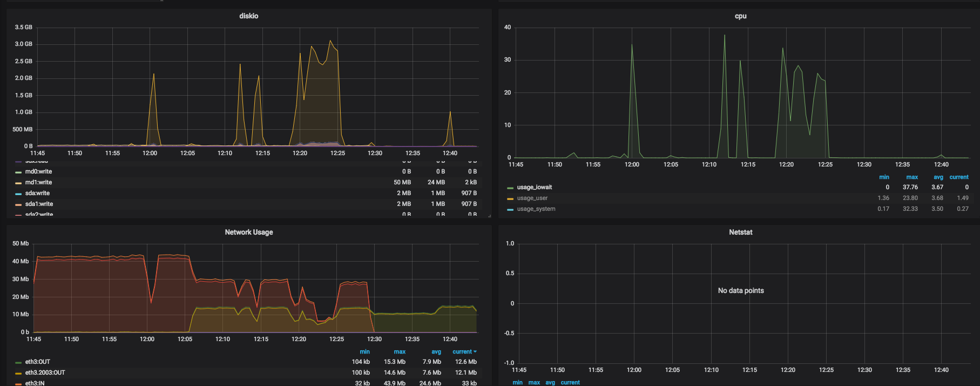Toggle eth3.2003:OUT series in network legend

click(x=45, y=373)
